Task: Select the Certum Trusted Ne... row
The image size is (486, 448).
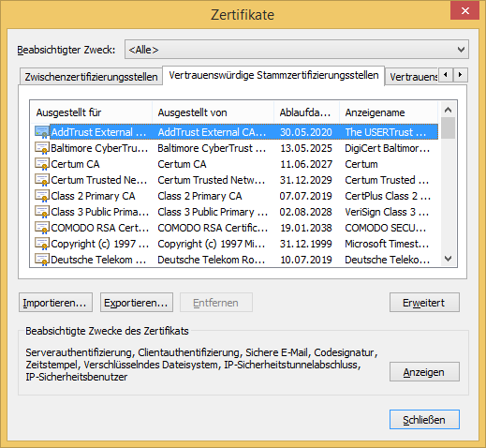Action: pos(236,180)
